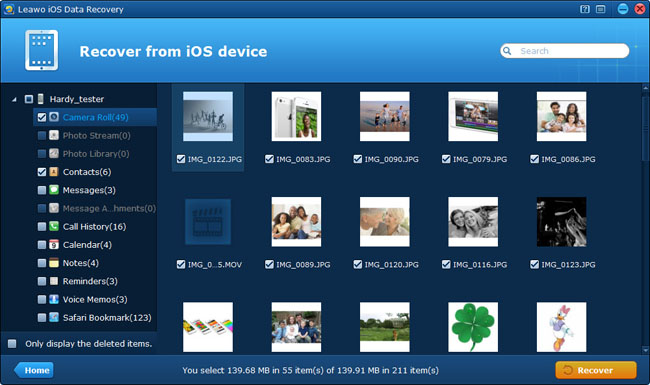Screen dimensions: 650x385
Task: Go back with the Home button
Action: pos(34,370)
